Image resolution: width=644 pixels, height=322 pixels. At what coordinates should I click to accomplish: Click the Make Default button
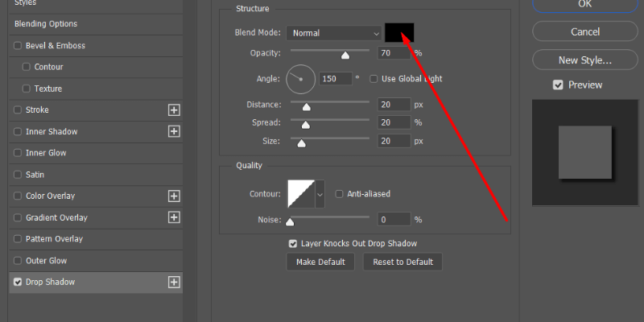point(320,262)
